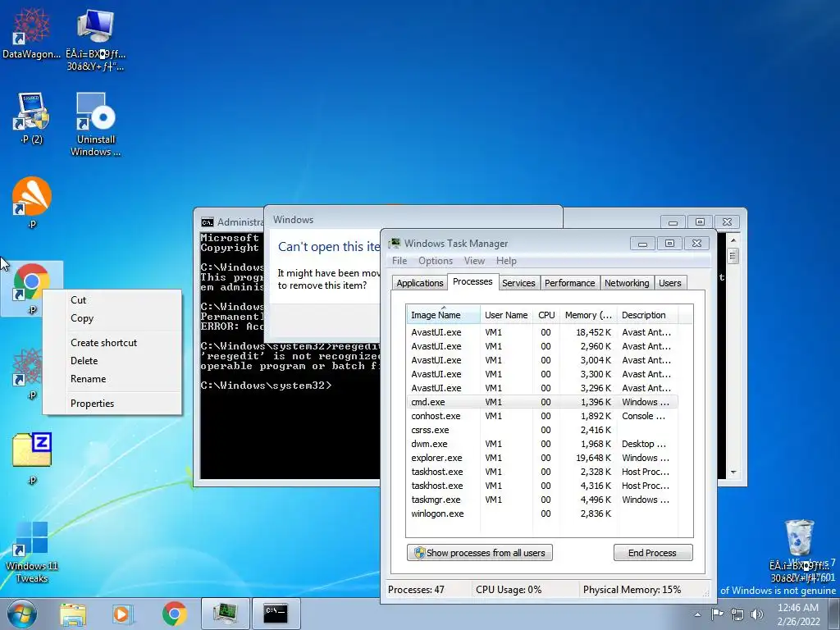Screen dimensions: 840x630
Task: Click Show processes from all users
Action: point(479,553)
